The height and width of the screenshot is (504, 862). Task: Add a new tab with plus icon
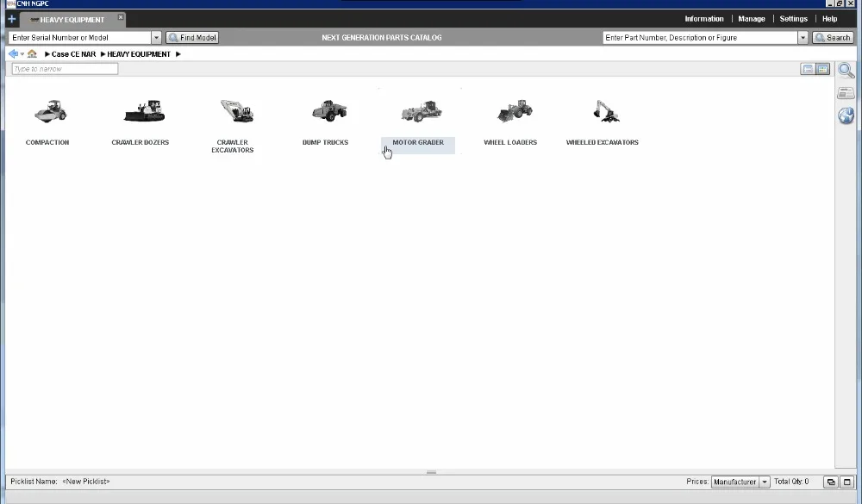tap(11, 19)
